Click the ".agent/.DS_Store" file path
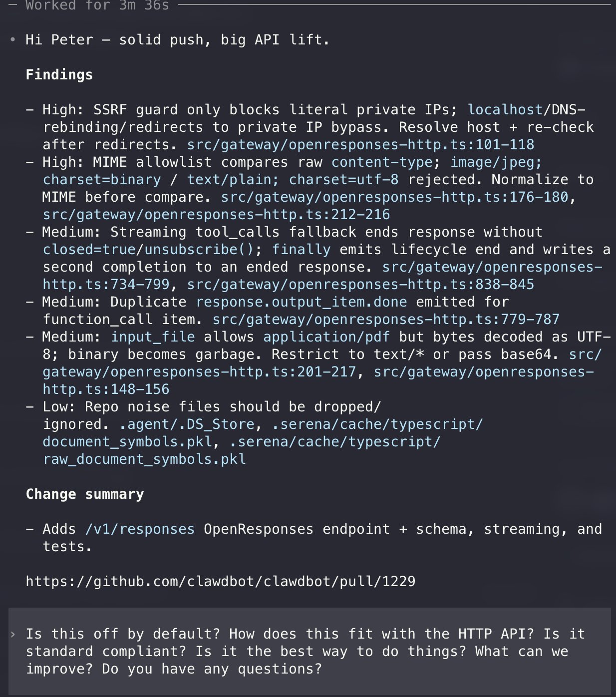 point(187,424)
